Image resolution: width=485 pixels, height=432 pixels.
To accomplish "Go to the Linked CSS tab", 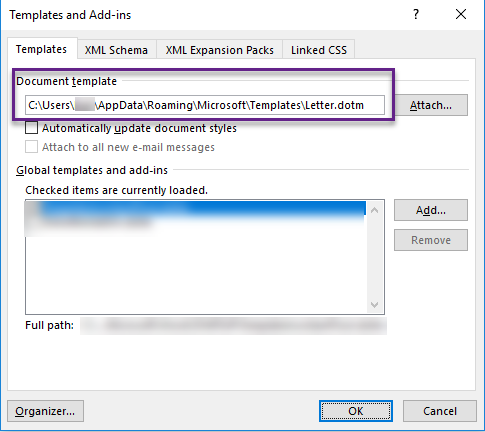I will (x=319, y=50).
